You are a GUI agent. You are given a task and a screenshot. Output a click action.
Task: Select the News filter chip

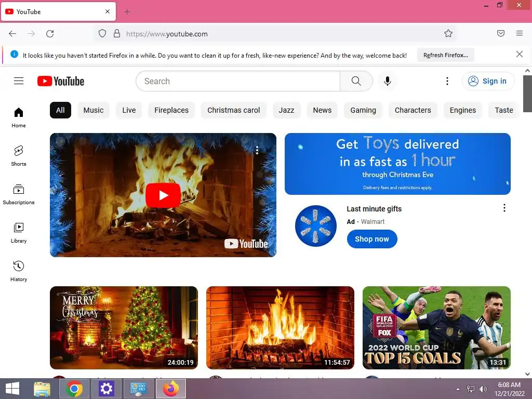point(322,110)
